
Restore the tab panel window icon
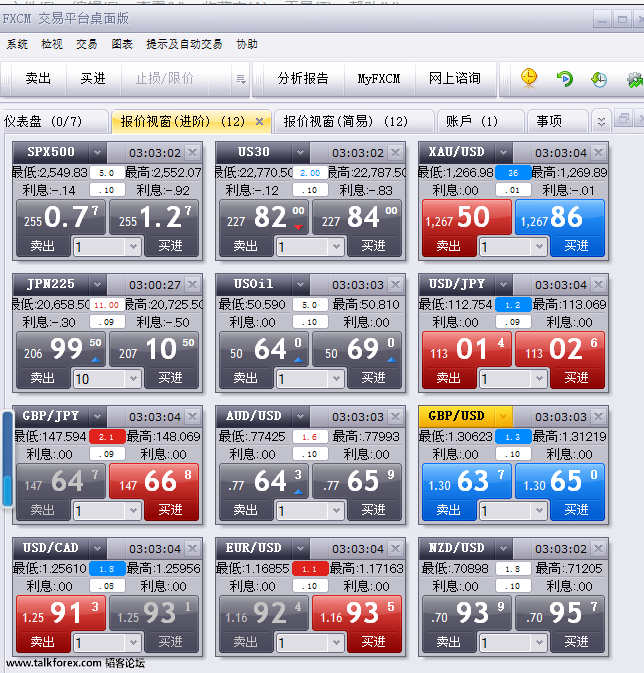623,119
